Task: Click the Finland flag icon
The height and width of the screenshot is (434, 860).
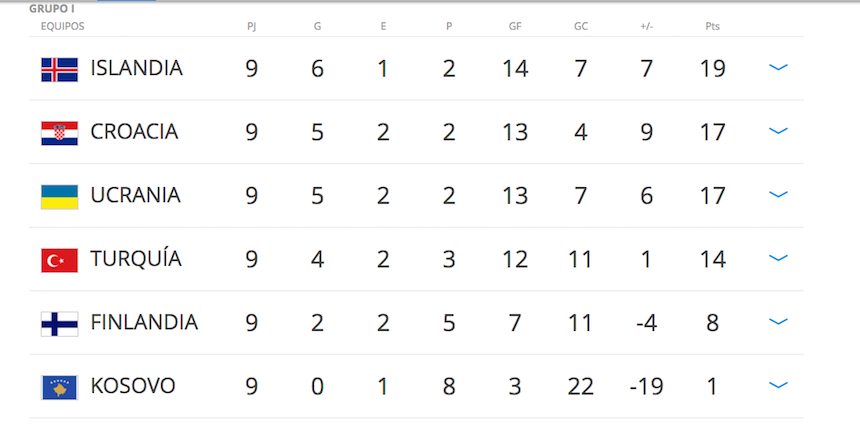Action: 59,323
